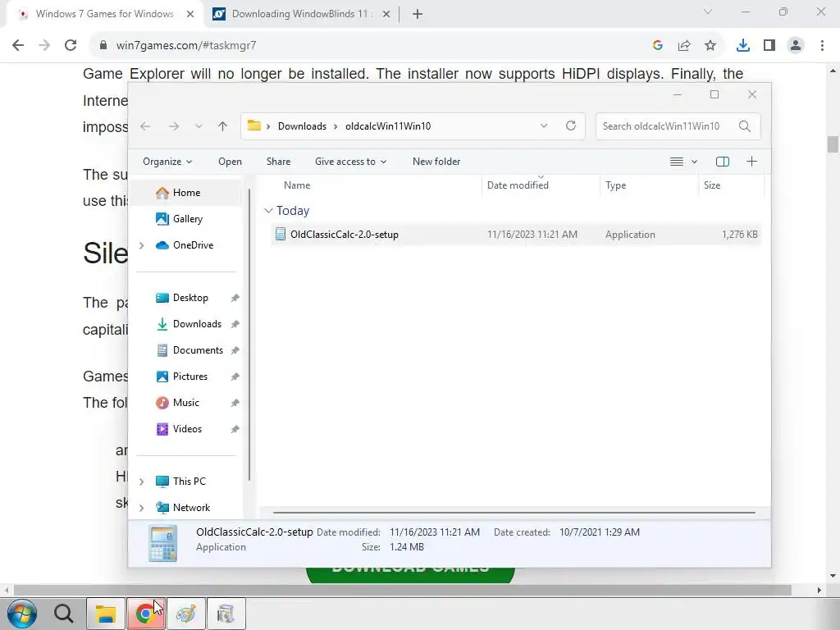This screenshot has width=840, height=630.
Task: Select Home in the navigation pane
Action: 186,193
